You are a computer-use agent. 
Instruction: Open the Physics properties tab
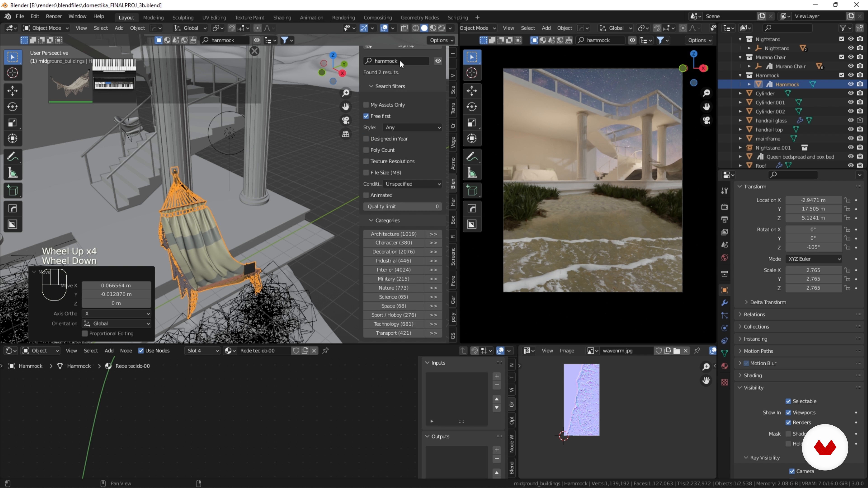[x=724, y=328]
